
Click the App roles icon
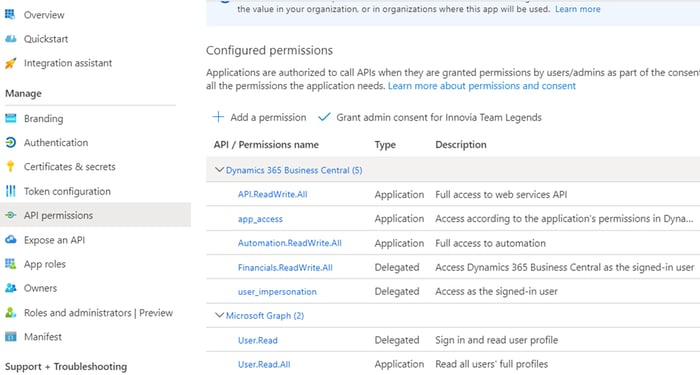[10, 264]
